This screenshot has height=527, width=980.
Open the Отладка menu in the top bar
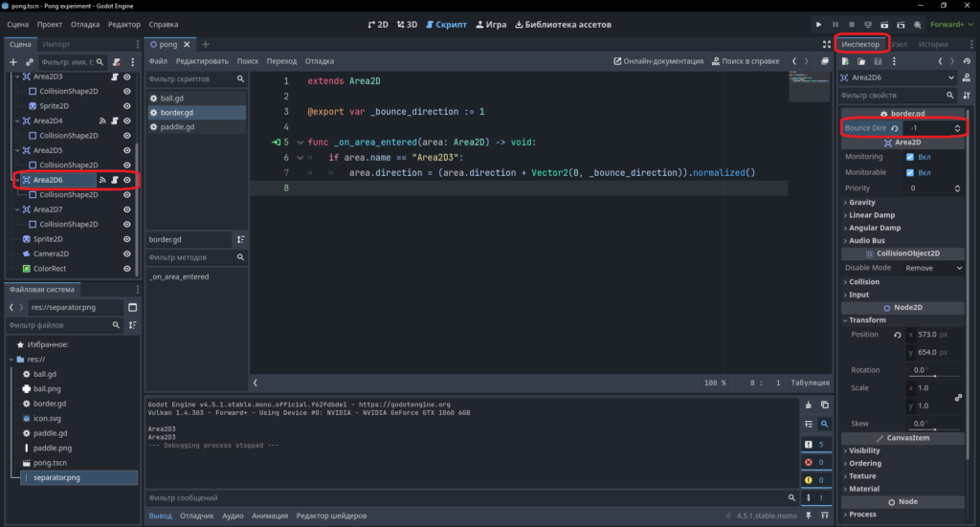85,24
